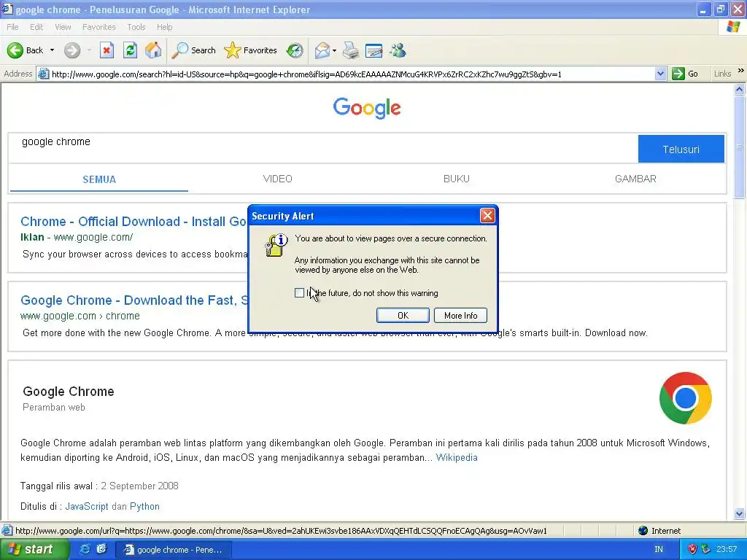The image size is (747, 560).
Task: Open 'Google Chrome - Download the Fast' link
Action: coord(134,300)
